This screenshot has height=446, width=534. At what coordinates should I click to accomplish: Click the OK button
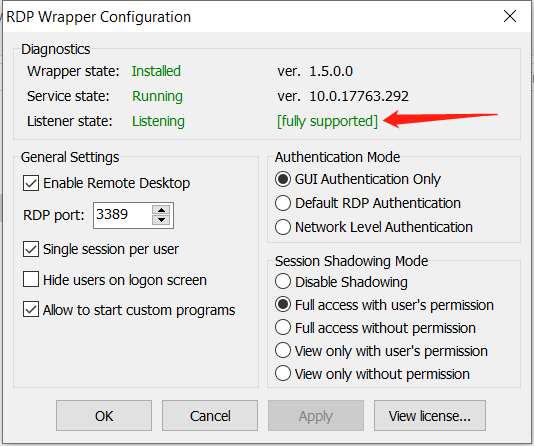point(104,416)
